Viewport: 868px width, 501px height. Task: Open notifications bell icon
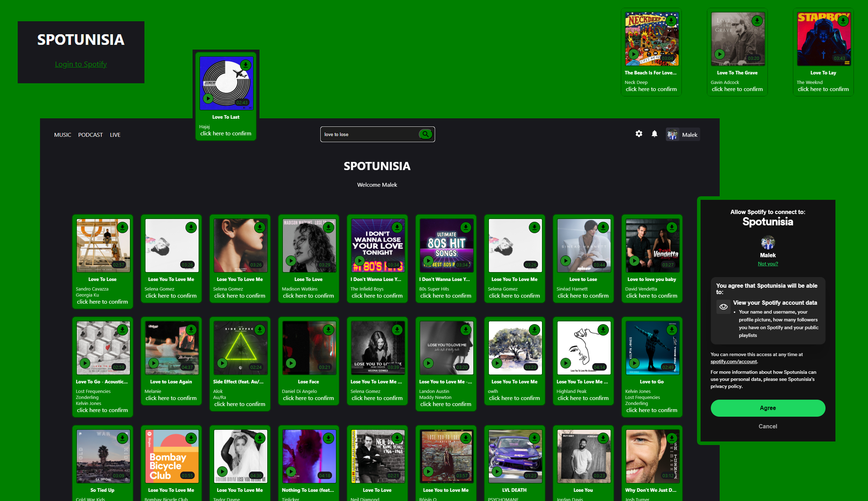(655, 134)
